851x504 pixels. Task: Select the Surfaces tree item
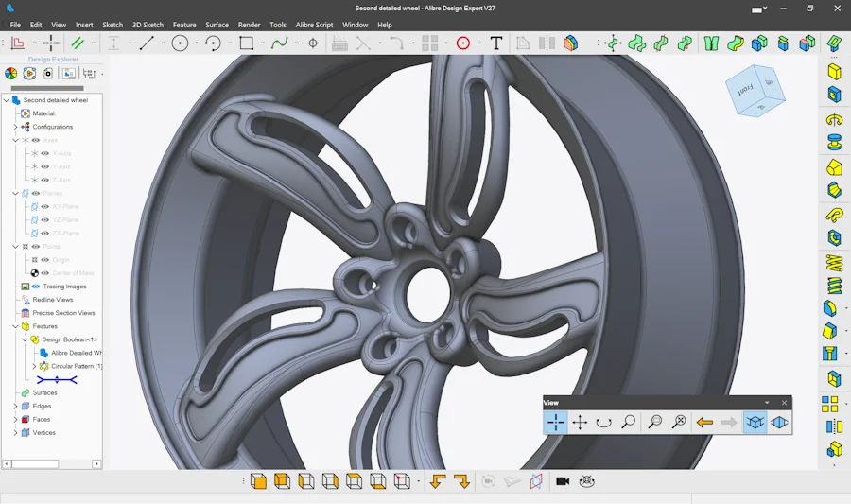(44, 392)
